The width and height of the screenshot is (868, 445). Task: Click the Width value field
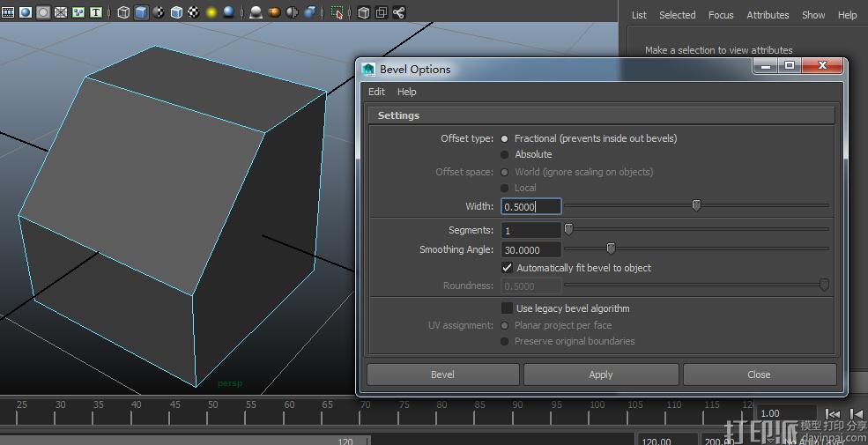point(530,206)
